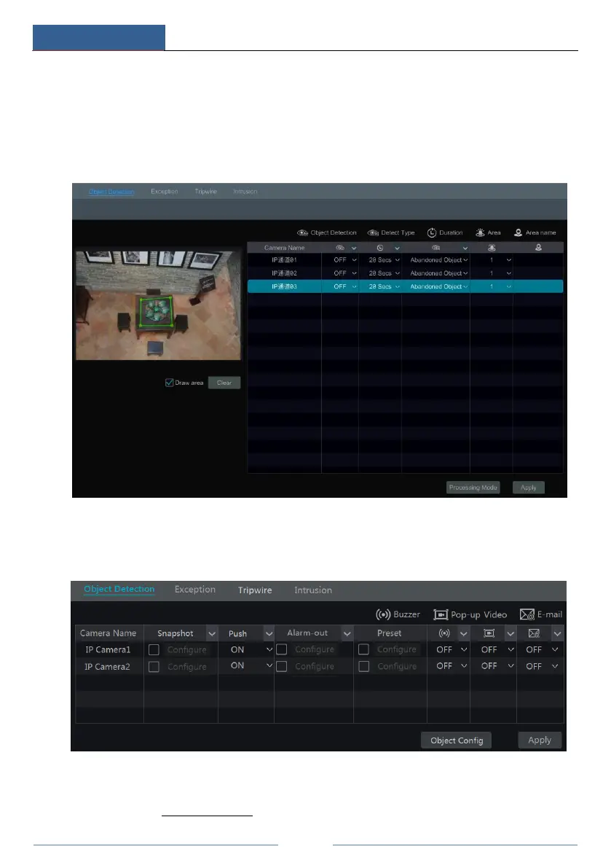Viewport: 611px width, 868px height.
Task: Click the Object Detection eye icon in legend
Action: (x=302, y=232)
